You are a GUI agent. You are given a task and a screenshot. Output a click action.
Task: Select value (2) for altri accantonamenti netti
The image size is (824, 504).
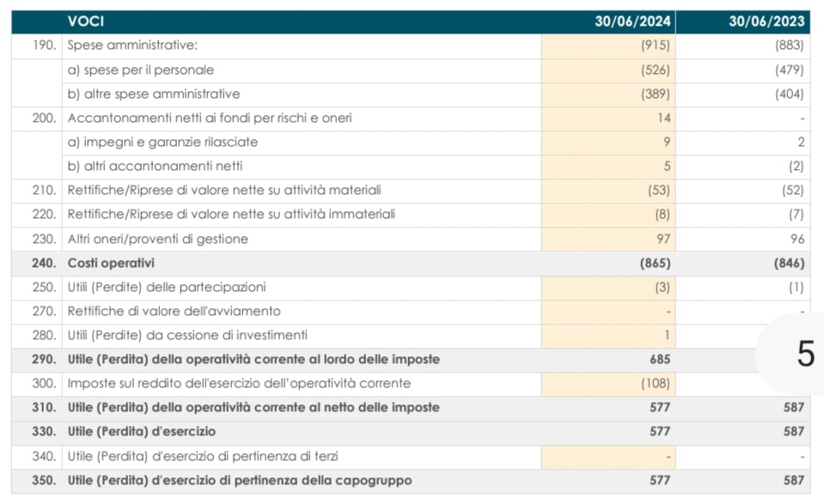point(797,167)
